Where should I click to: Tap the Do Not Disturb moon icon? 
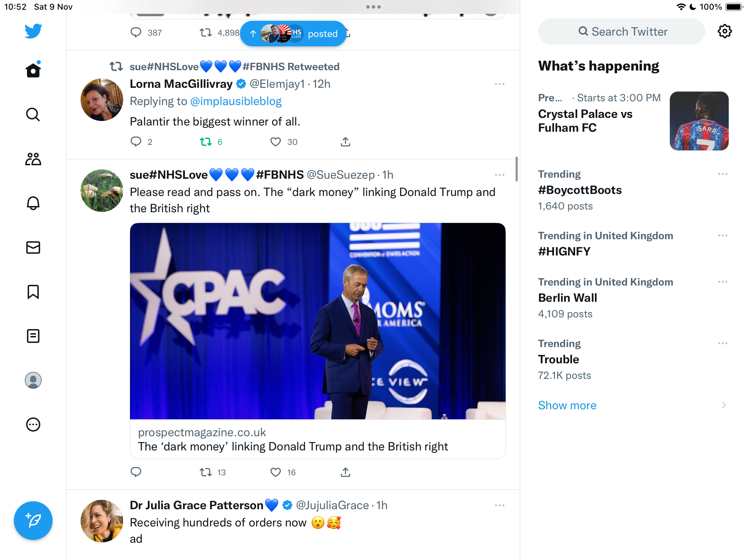(693, 7)
